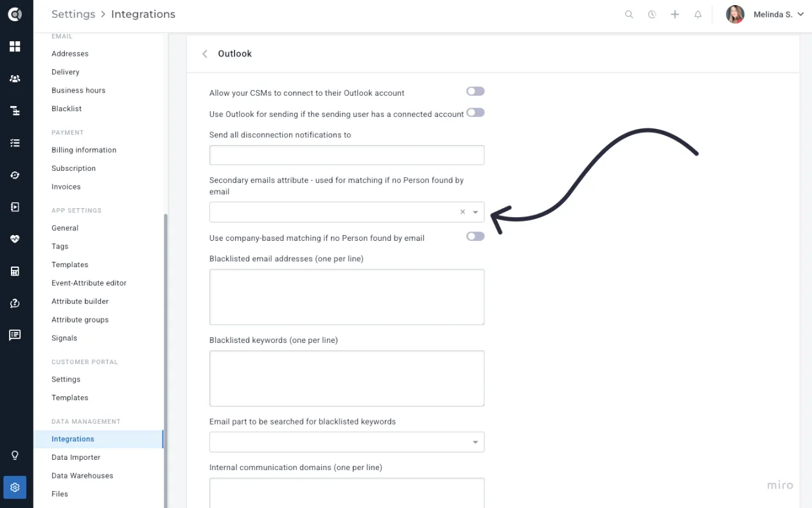Screen dimensions: 812x508
Task: Clear the Secondary emails attribute selection
Action: coord(463,212)
